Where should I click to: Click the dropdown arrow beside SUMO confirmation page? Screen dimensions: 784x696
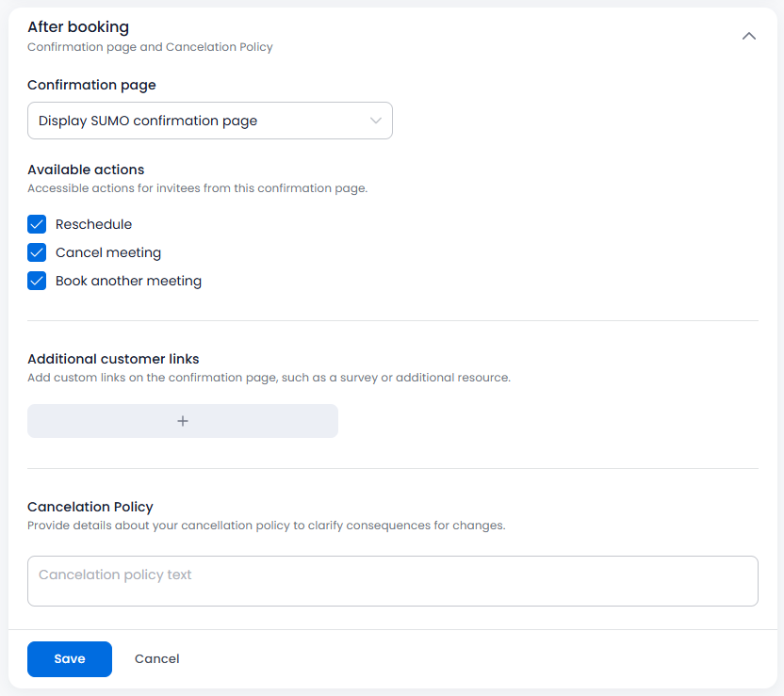[x=375, y=121]
